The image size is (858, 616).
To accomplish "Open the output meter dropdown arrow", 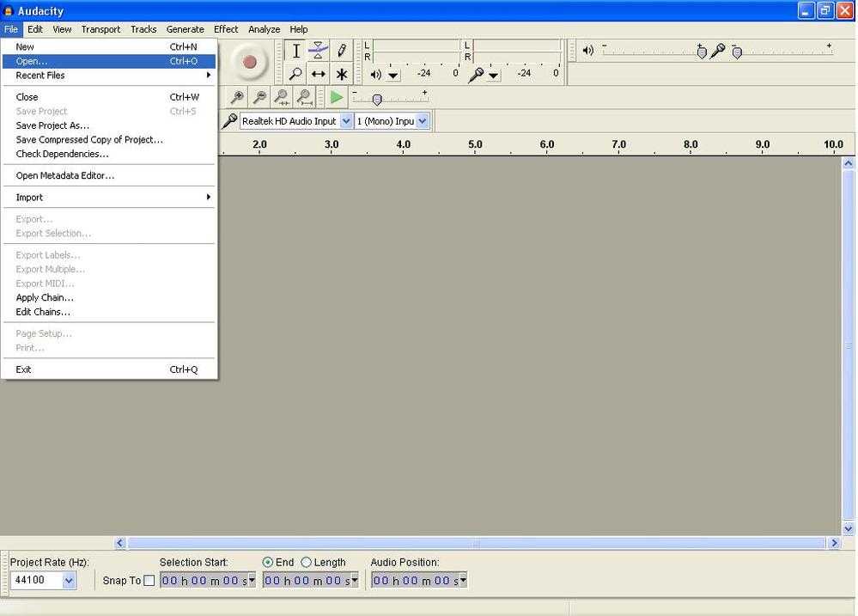I will pyautogui.click(x=393, y=76).
